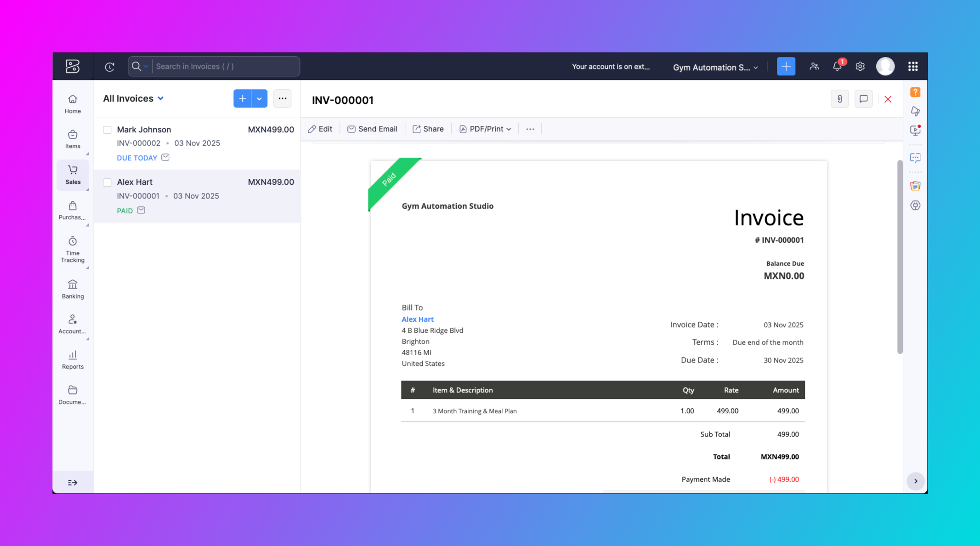Click the Send Email button
The image size is (980, 546).
[x=372, y=129]
